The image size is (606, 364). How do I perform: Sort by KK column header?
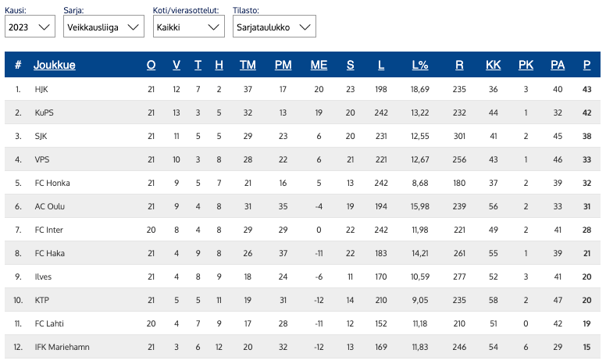(493, 66)
